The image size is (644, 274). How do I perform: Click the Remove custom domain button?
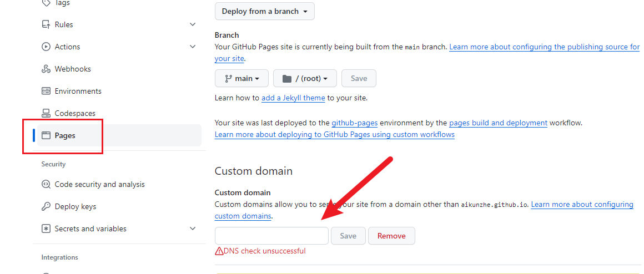[391, 236]
